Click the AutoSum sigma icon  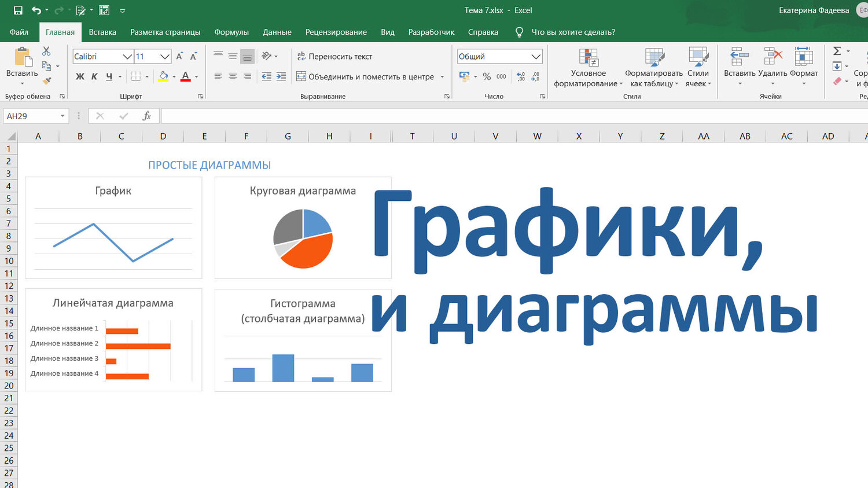click(838, 51)
